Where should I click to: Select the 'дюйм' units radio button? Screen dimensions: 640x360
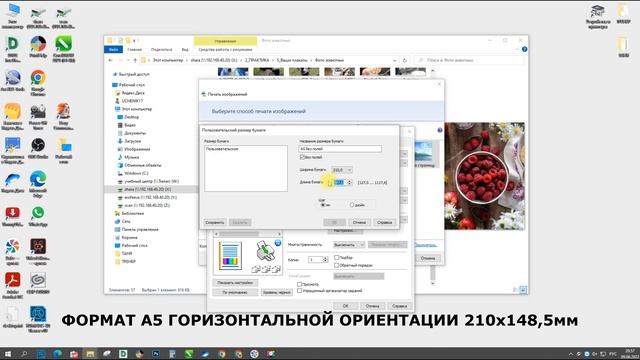pyautogui.click(x=352, y=205)
